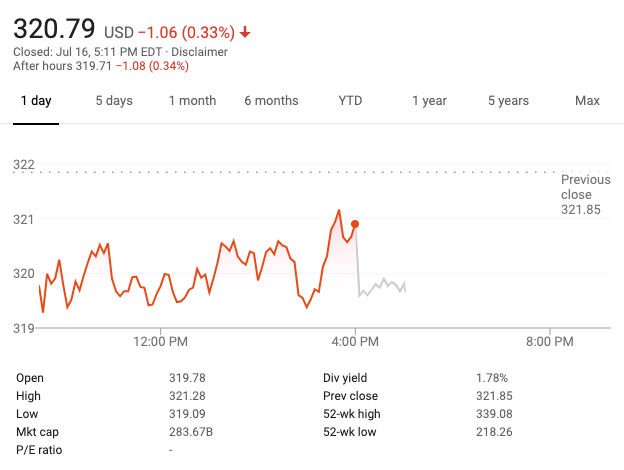Click the Previous close 321.85 label

[585, 195]
